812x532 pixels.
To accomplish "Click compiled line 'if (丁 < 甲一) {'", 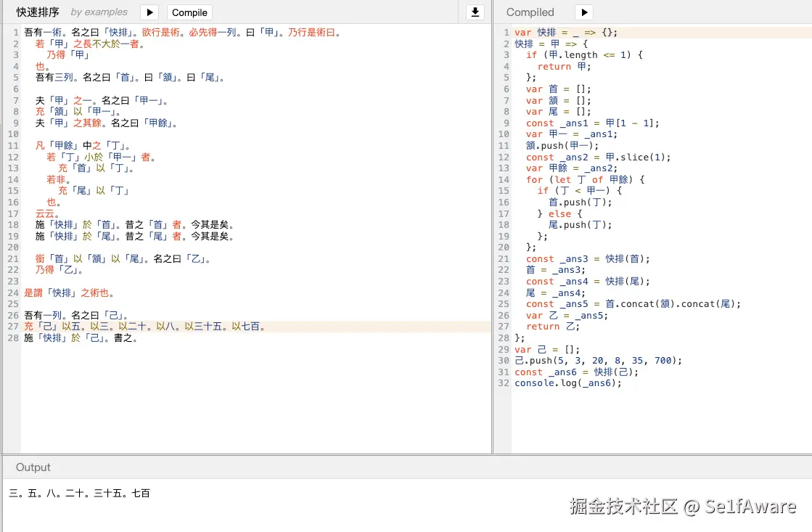I will coord(580,191).
